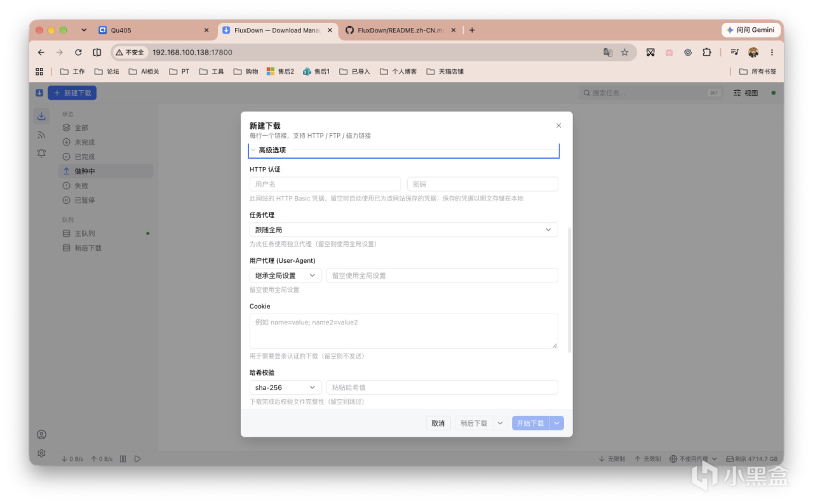Open the User-Agent 继承全局设置 dropdown

(285, 275)
